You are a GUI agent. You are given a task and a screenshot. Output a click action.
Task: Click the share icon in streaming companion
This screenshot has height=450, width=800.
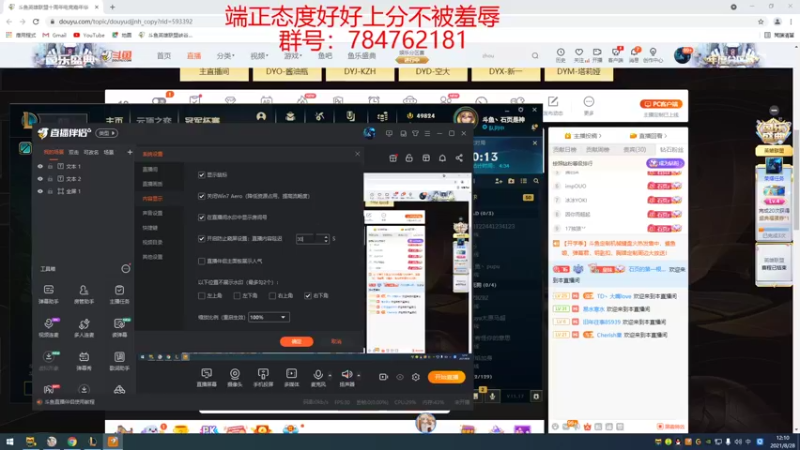(x=459, y=158)
